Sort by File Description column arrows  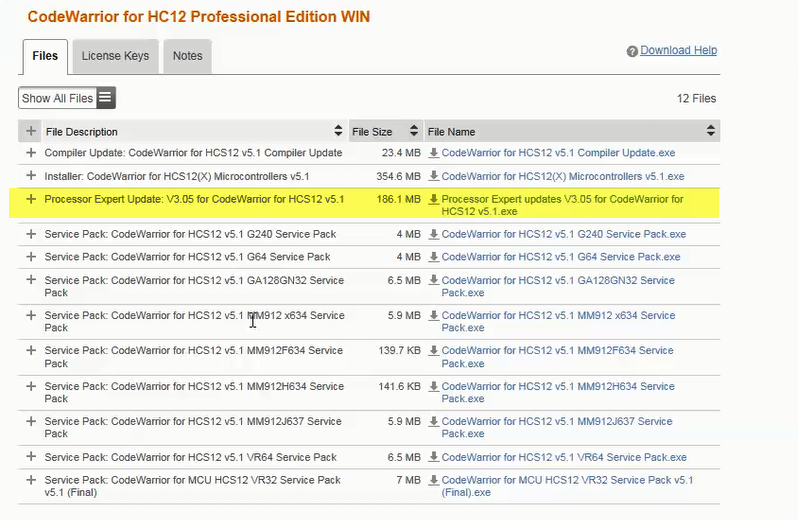click(x=338, y=131)
